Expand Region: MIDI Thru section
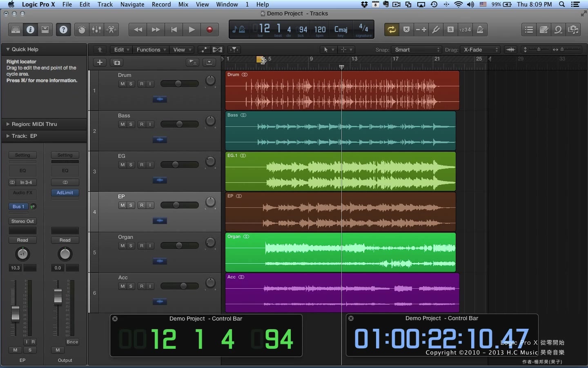The image size is (588, 368). (8, 124)
